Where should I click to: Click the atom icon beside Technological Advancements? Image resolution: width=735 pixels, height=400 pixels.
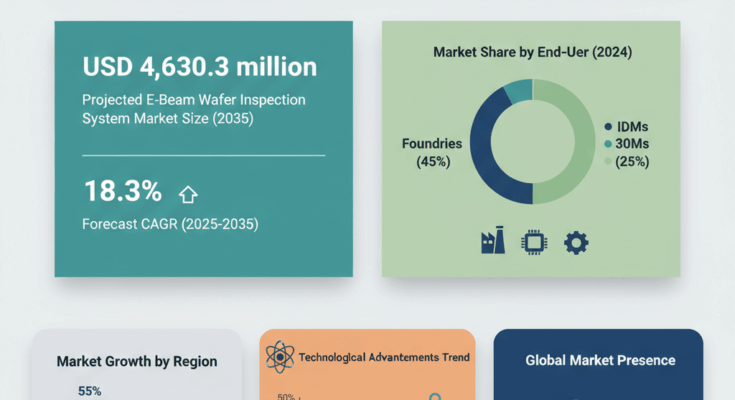(x=281, y=356)
